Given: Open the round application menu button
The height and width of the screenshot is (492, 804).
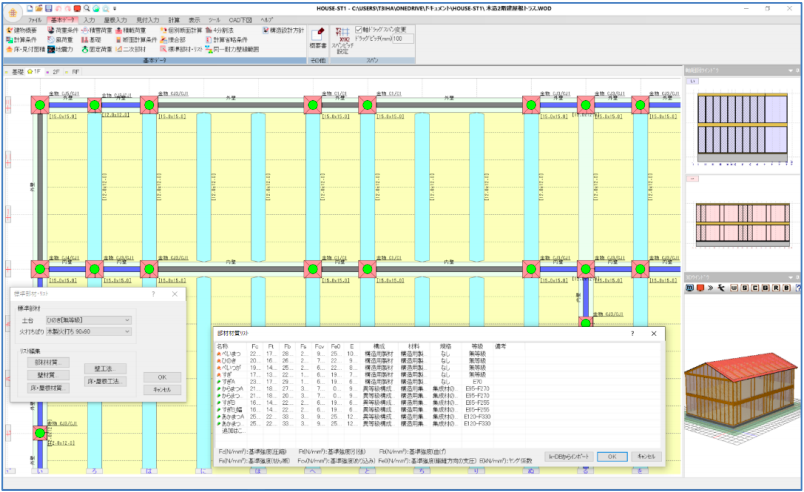Looking at the screenshot, I should pyautogui.click(x=12, y=12).
